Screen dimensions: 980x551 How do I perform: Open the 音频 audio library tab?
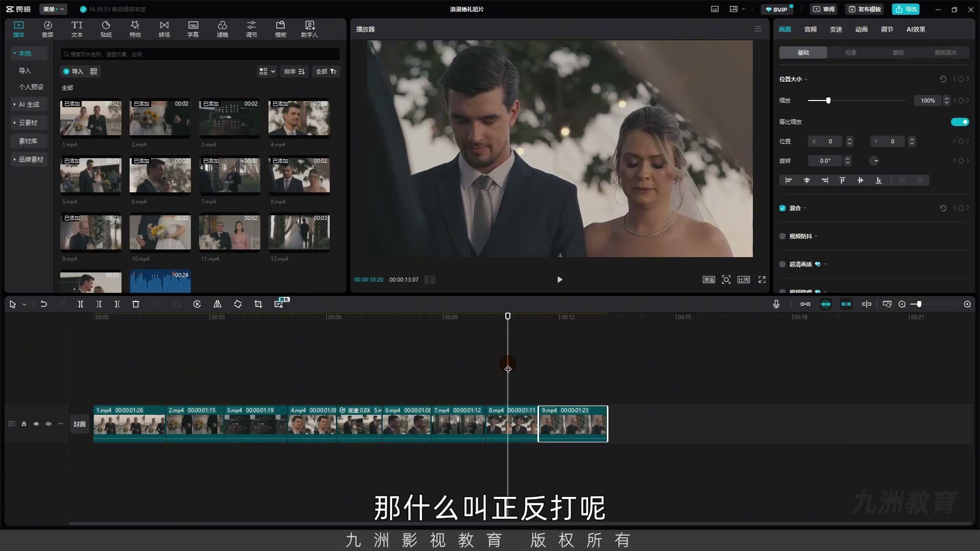tap(47, 29)
